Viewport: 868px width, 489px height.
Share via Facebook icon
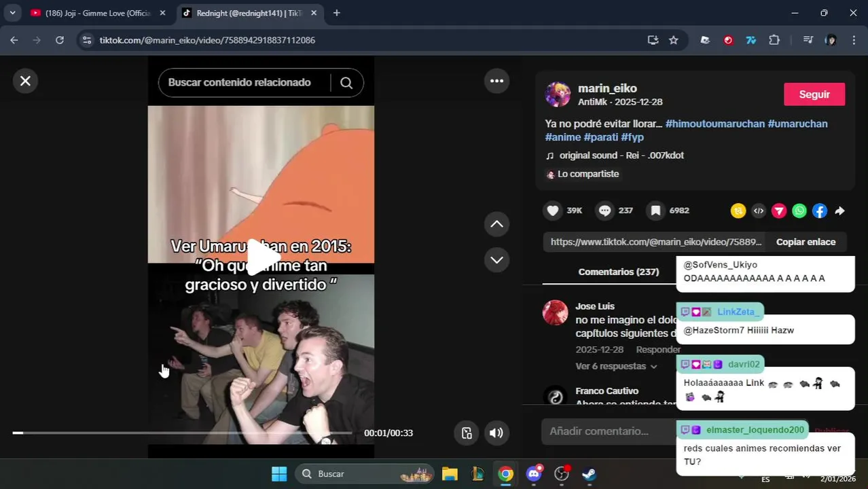[820, 211]
